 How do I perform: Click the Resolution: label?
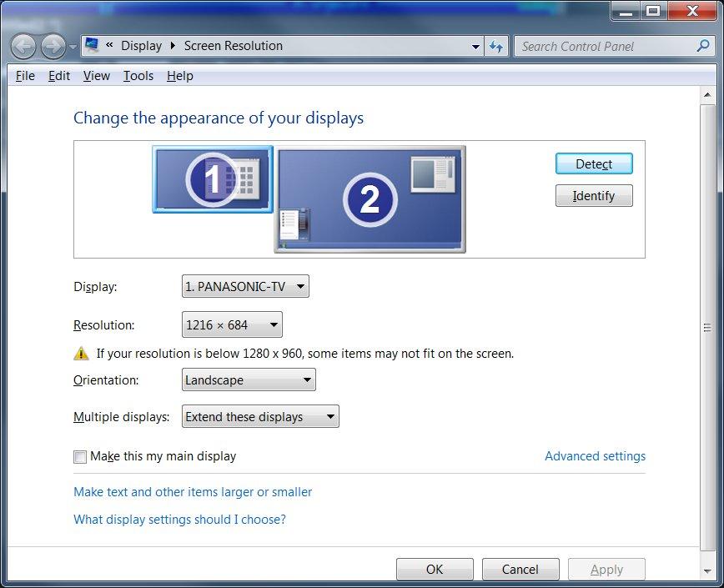[104, 325]
